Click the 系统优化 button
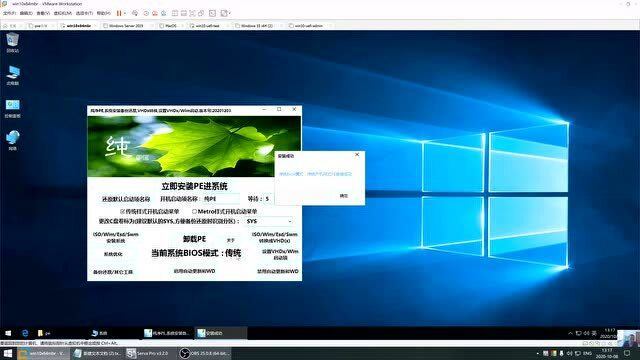This screenshot has width=640, height=360. [x=113, y=254]
